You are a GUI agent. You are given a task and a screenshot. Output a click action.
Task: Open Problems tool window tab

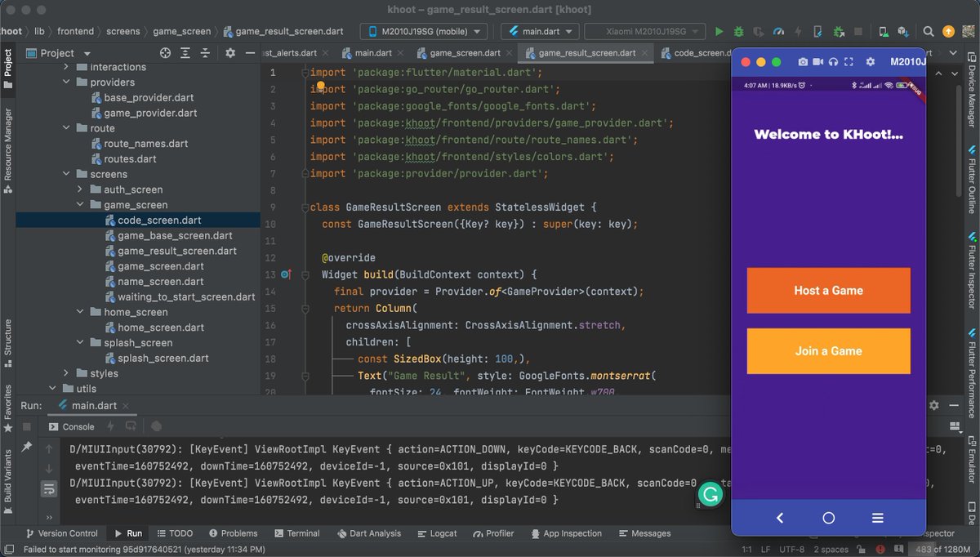point(233,533)
